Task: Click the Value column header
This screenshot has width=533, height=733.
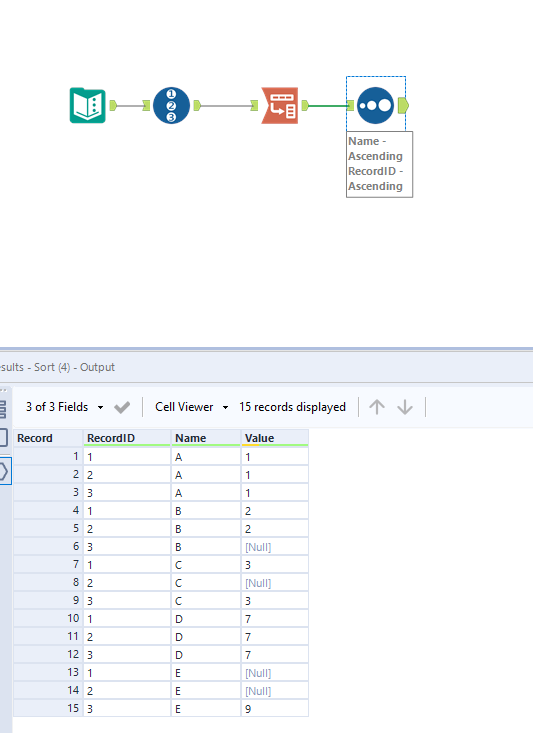Action: [274, 438]
